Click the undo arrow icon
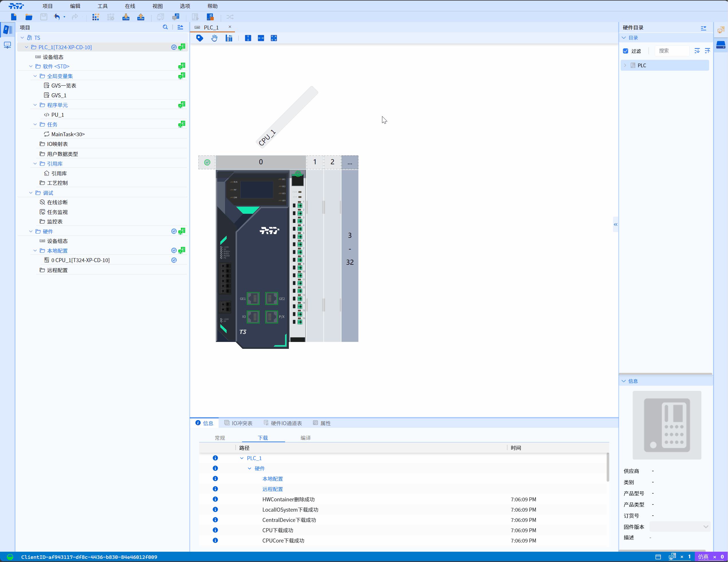 57,17
